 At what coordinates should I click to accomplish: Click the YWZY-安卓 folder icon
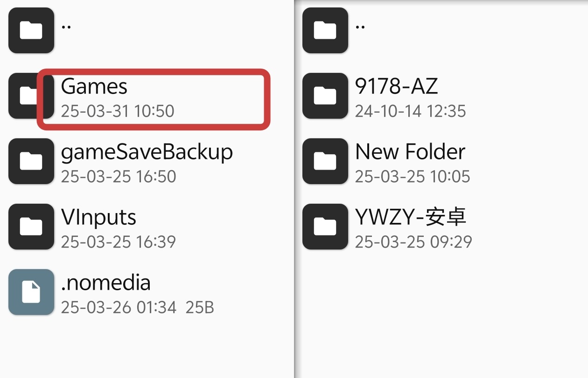click(x=325, y=227)
